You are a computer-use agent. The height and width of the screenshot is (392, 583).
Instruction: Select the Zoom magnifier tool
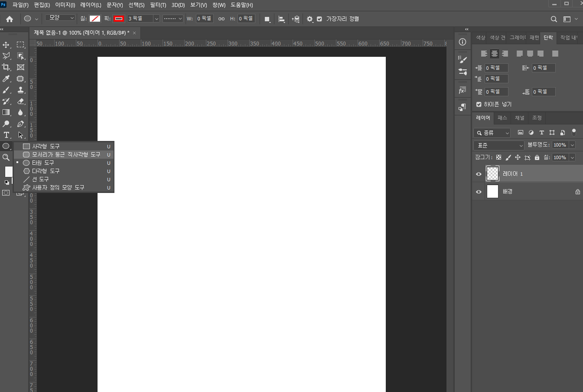coord(6,157)
